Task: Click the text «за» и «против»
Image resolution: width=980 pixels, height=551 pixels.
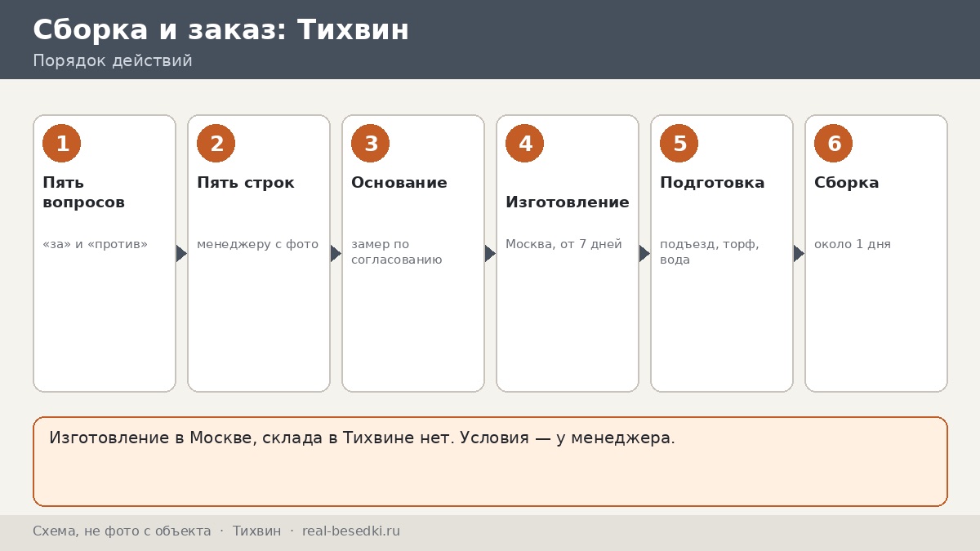Action: (x=95, y=244)
